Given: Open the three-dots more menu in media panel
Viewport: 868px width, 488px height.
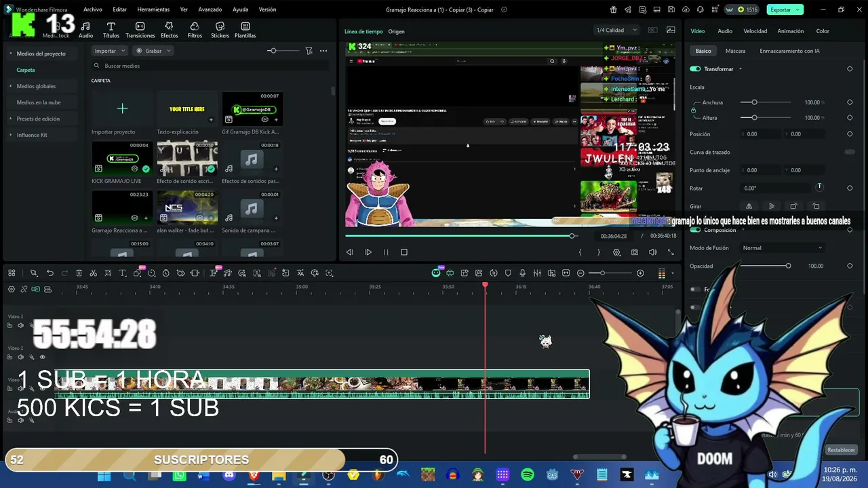Looking at the screenshot, I should pos(323,51).
